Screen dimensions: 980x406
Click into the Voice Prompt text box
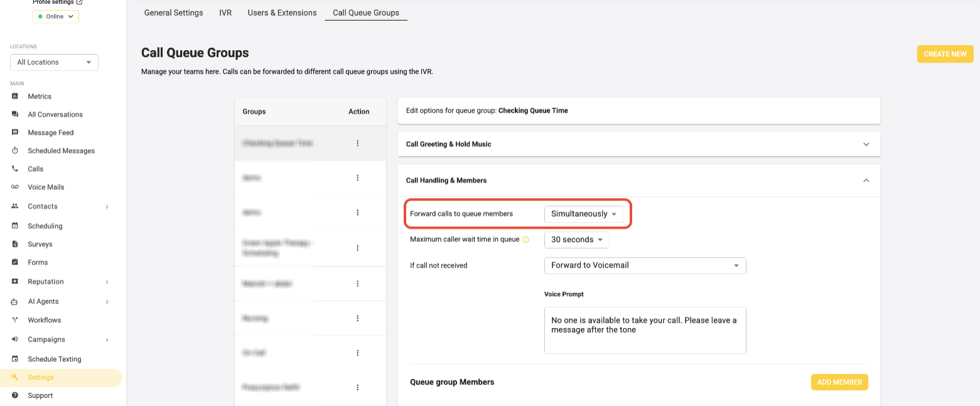click(x=645, y=330)
